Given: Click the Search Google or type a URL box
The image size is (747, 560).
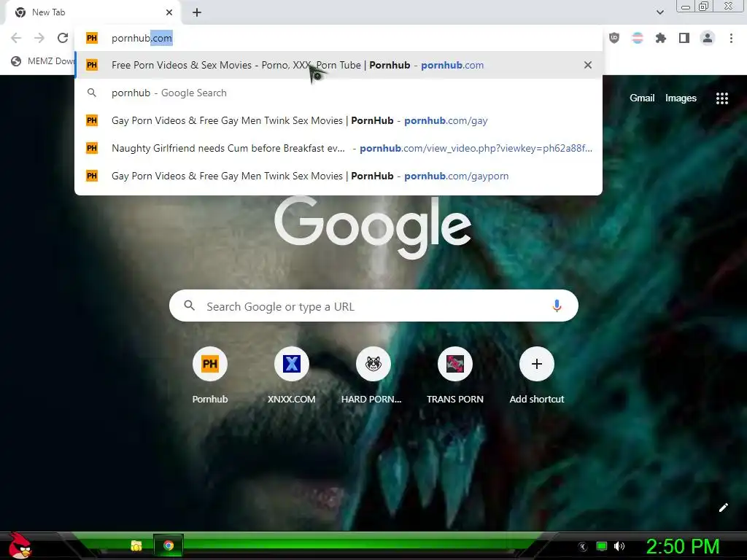Looking at the screenshot, I should pyautogui.click(x=373, y=306).
